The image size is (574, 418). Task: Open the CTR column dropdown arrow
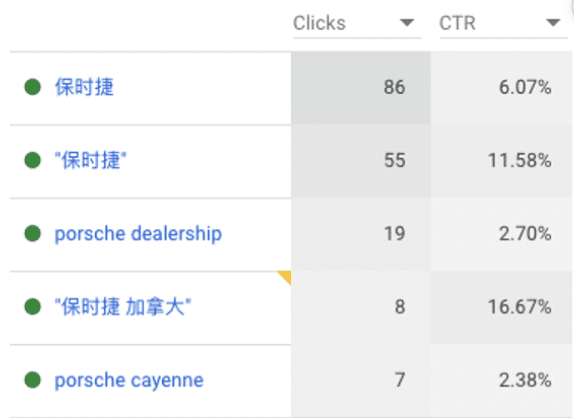[x=553, y=23]
